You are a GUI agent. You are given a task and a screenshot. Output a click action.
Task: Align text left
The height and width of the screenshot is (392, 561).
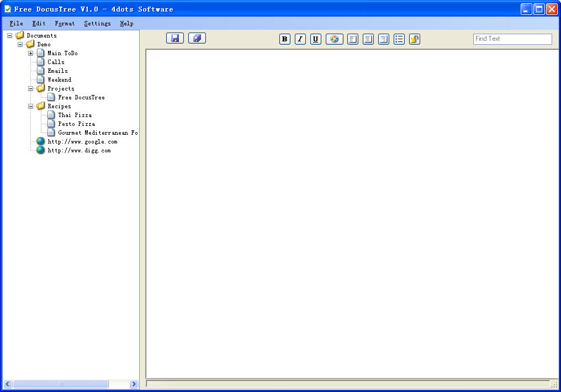[353, 39]
